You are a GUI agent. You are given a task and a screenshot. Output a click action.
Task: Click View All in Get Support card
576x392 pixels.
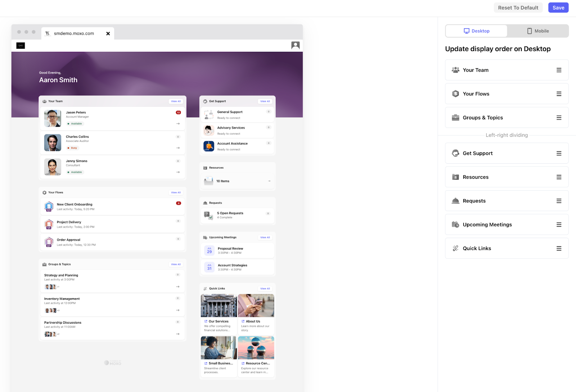[x=265, y=101]
